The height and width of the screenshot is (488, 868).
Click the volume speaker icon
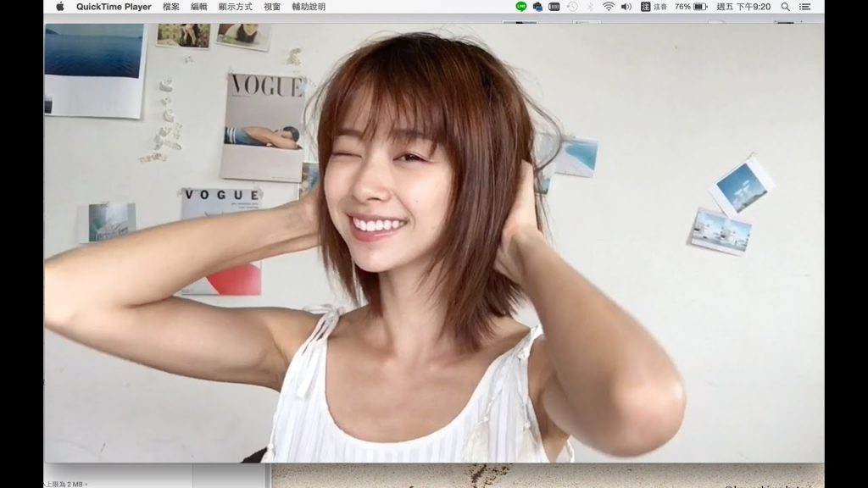click(626, 7)
